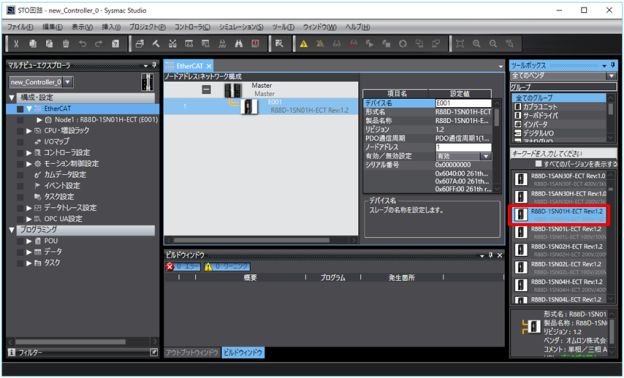This screenshot has width=624, height=378.
Task: Open the Toolbox panel options dropdown arrow
Action: tap(604, 65)
